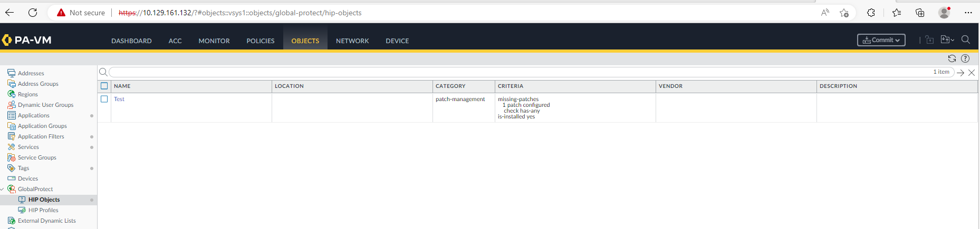Apply the filter with the arrow icon

960,73
